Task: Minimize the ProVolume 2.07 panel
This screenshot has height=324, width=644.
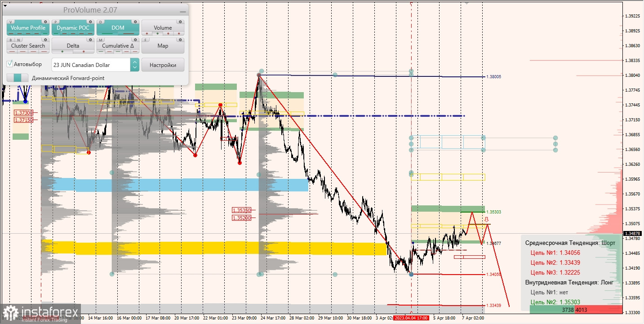Action: click(182, 11)
